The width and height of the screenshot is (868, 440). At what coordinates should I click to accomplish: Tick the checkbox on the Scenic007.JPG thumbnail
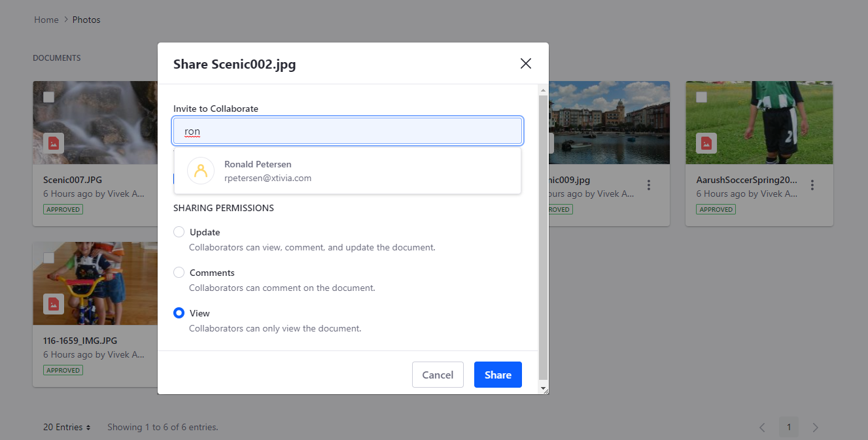click(48, 97)
